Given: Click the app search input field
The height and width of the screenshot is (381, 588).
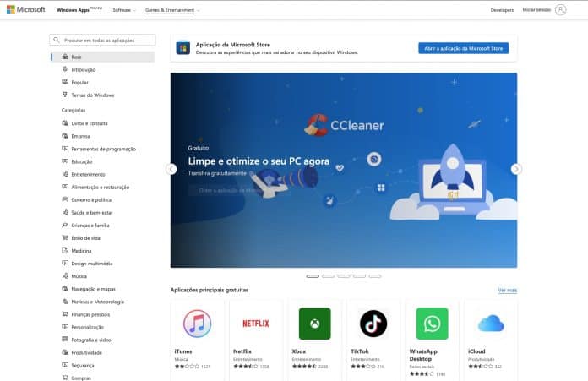Looking at the screenshot, I should coord(105,40).
